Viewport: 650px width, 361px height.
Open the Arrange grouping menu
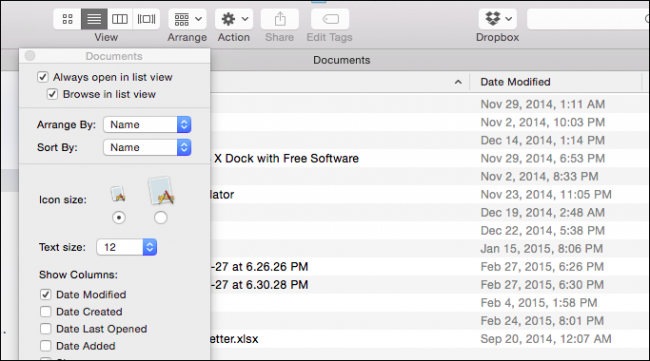click(187, 19)
